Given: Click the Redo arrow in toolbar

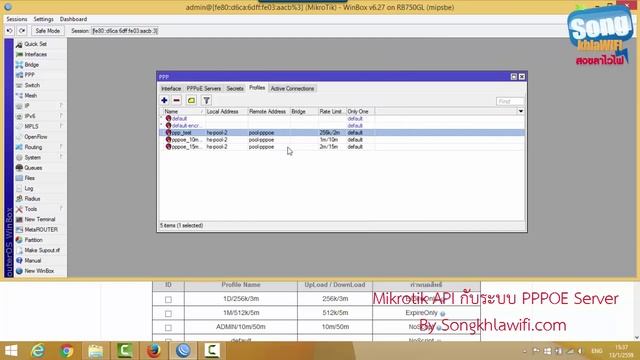Looking at the screenshot, I should pos(22,31).
